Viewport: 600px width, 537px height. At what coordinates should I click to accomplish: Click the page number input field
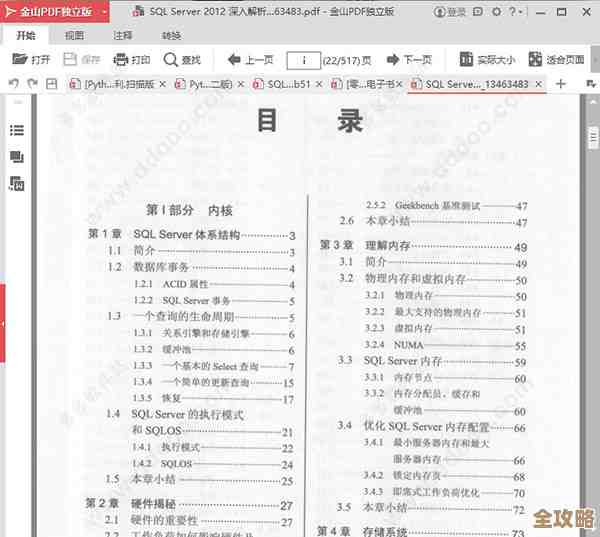pos(303,60)
